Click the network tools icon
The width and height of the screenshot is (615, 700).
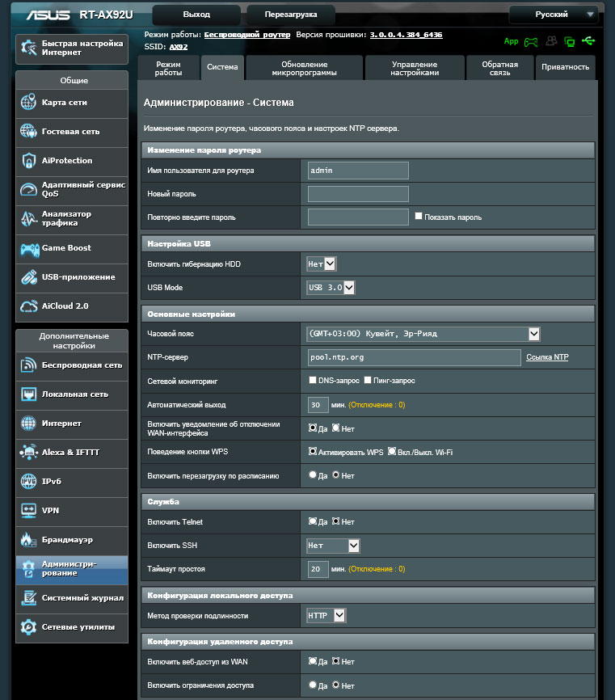click(x=28, y=626)
